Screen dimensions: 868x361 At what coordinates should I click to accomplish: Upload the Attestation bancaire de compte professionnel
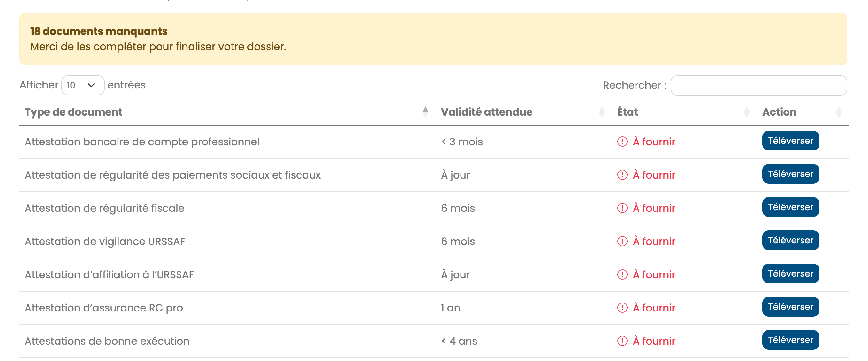790,141
